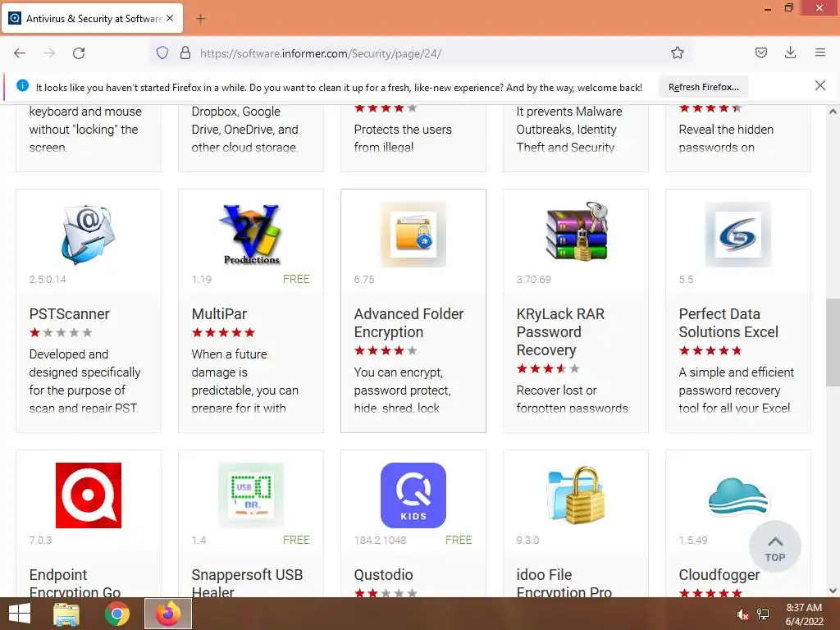This screenshot has height=630, width=840.
Task: Bookmark this page with the star
Action: point(677,52)
